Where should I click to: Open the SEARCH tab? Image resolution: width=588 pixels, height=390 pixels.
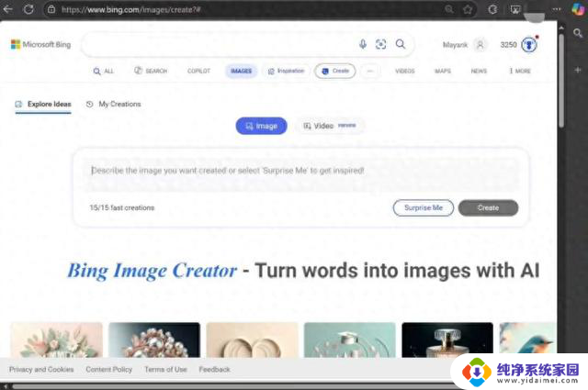[151, 71]
